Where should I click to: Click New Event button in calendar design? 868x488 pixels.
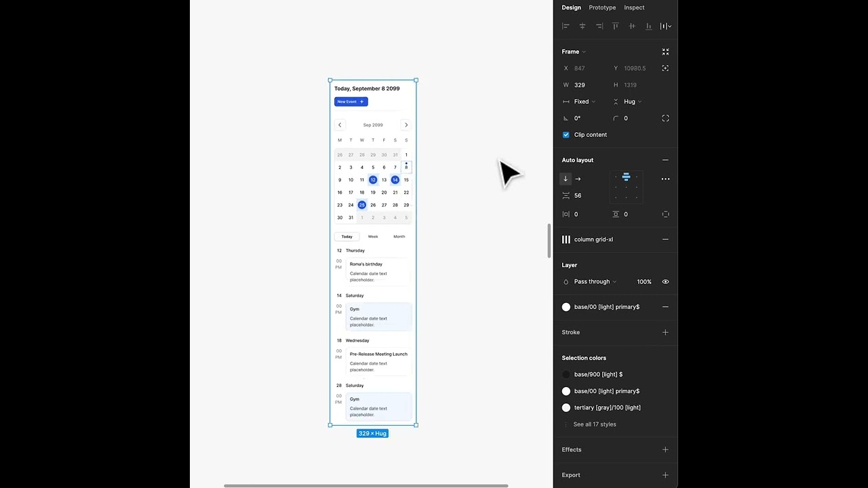[351, 102]
